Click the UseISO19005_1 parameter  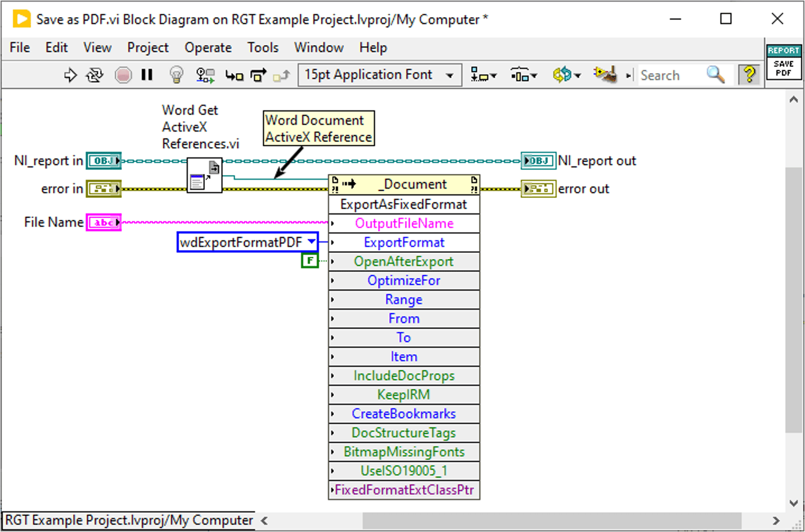click(x=404, y=471)
